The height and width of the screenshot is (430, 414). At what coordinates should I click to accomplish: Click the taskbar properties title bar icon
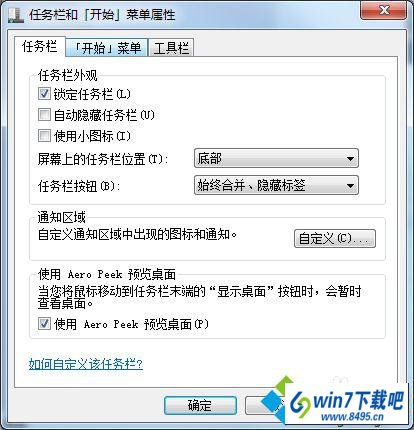pos(16,15)
